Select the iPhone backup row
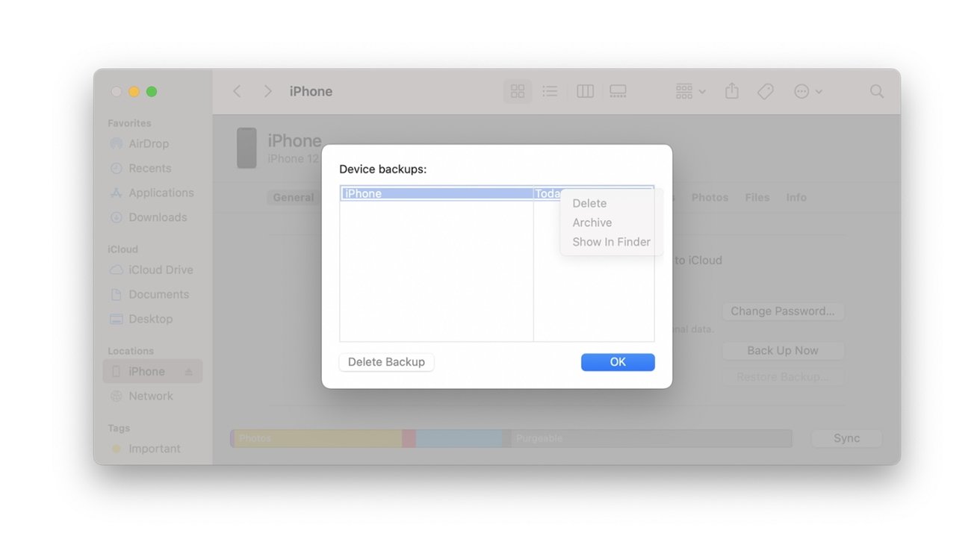 pyautogui.click(x=497, y=193)
